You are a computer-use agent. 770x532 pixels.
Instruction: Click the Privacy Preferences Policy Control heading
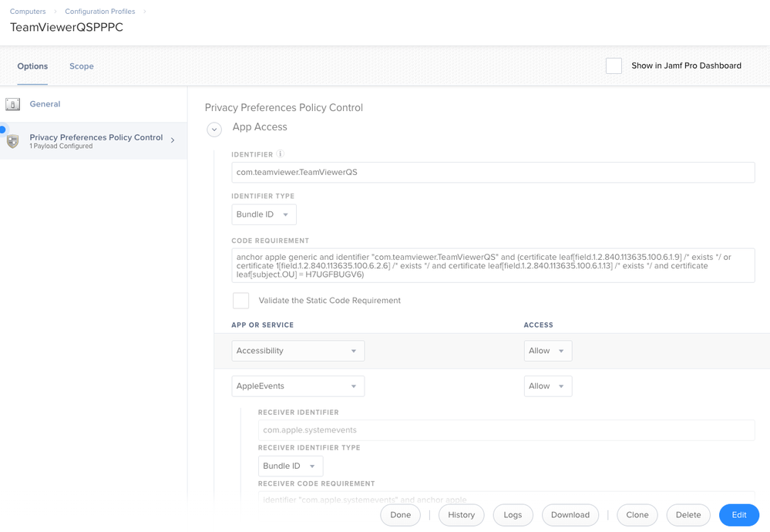[284, 108]
